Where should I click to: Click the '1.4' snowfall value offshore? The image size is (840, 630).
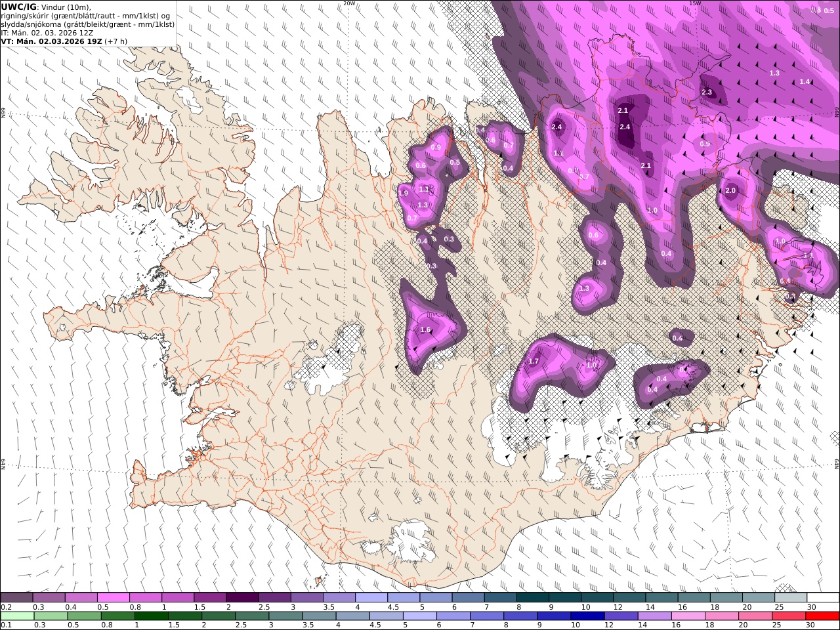coord(805,81)
